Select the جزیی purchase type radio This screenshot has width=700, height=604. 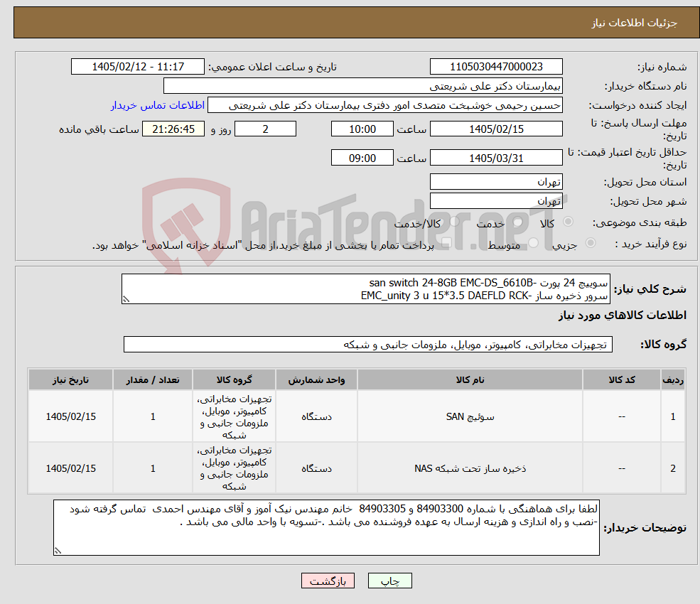[590, 243]
